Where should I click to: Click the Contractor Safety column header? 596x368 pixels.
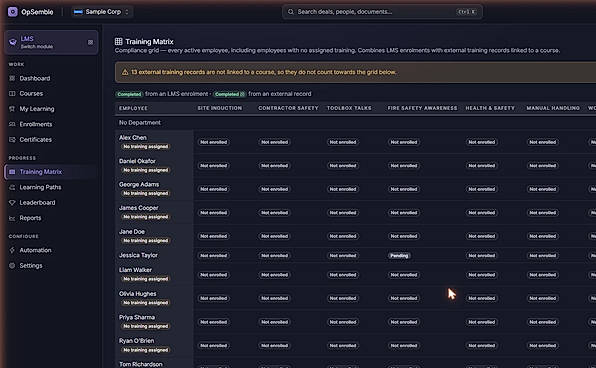coord(288,108)
